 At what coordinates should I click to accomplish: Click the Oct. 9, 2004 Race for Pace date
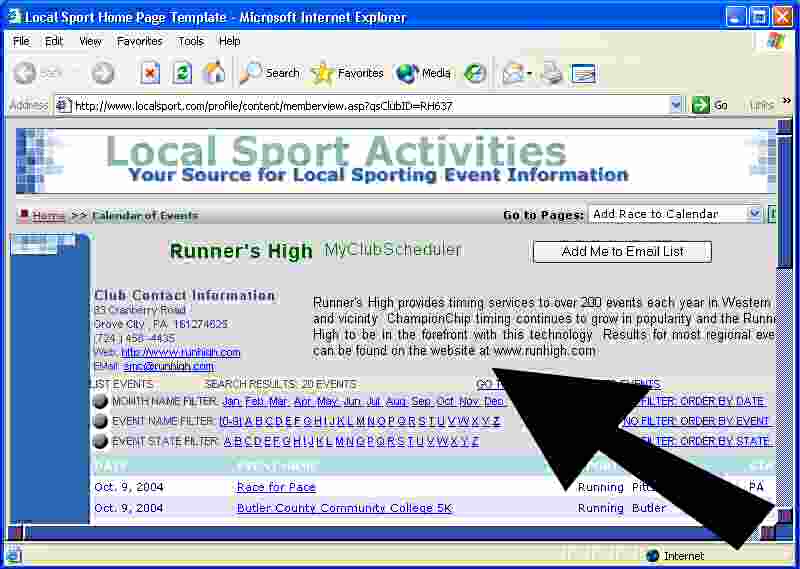[129, 487]
